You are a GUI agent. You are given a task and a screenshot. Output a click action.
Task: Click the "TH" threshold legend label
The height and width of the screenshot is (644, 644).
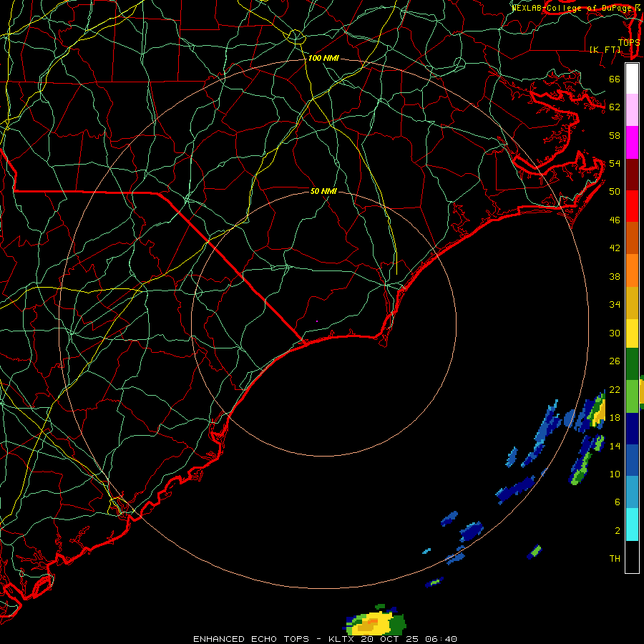click(x=615, y=559)
